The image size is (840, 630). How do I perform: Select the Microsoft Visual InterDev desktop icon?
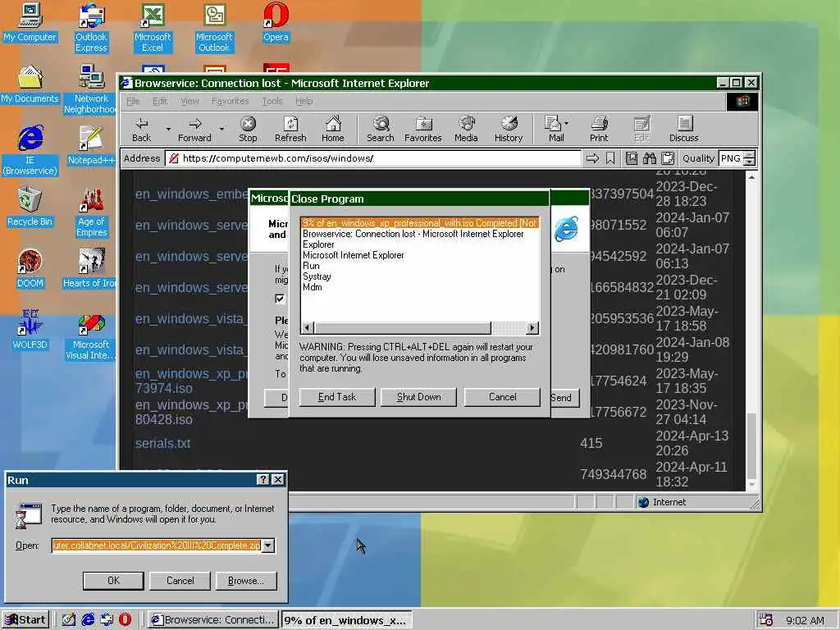(91, 336)
